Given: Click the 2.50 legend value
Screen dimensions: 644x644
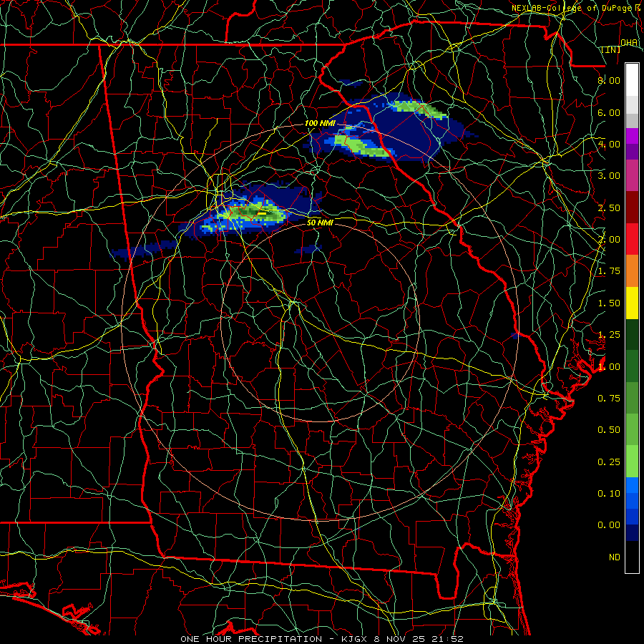Looking at the screenshot, I should tap(609, 208).
